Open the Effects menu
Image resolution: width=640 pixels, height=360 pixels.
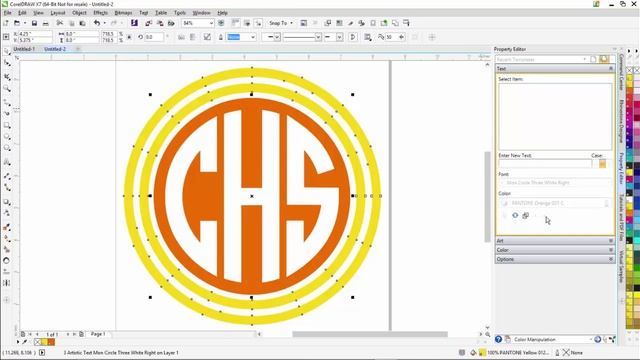pyautogui.click(x=100, y=13)
